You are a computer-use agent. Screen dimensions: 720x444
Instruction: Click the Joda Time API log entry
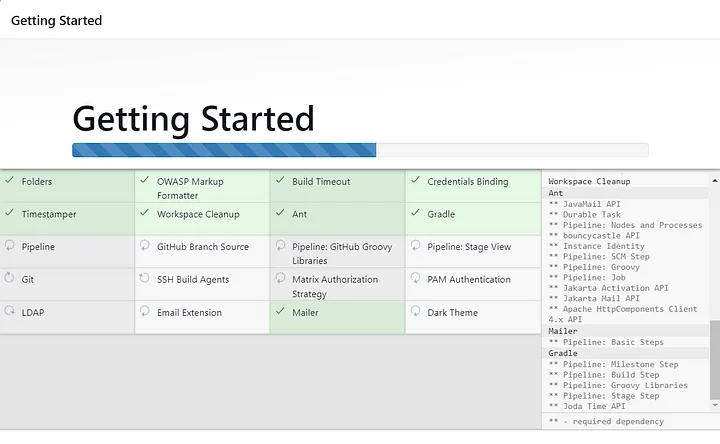[587, 406]
